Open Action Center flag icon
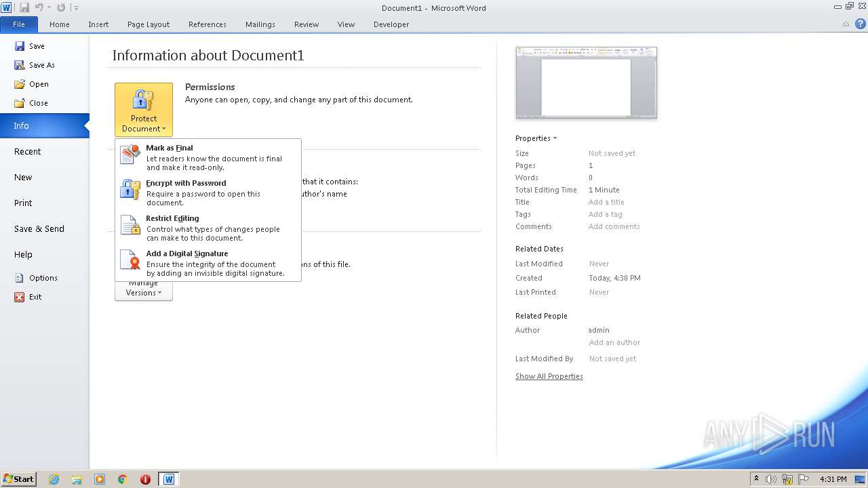 tap(804, 479)
